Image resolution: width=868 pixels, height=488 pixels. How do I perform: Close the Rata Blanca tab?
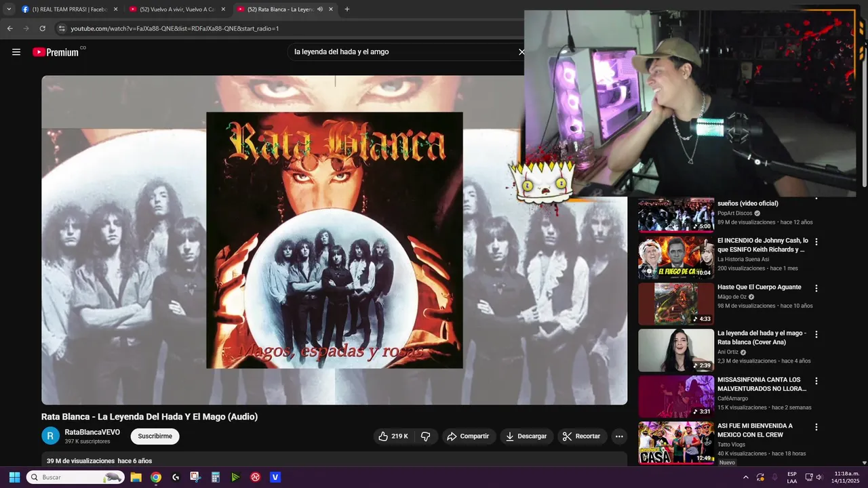click(331, 9)
